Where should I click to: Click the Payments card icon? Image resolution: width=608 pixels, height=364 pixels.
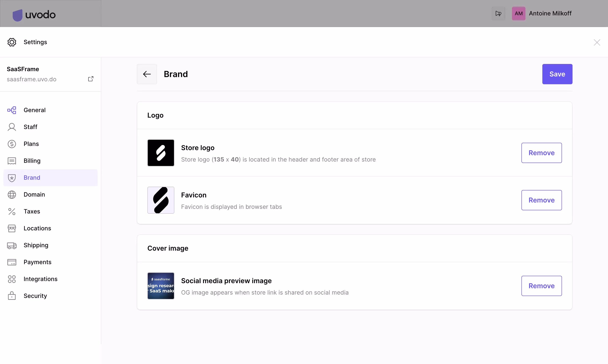[x=12, y=262]
